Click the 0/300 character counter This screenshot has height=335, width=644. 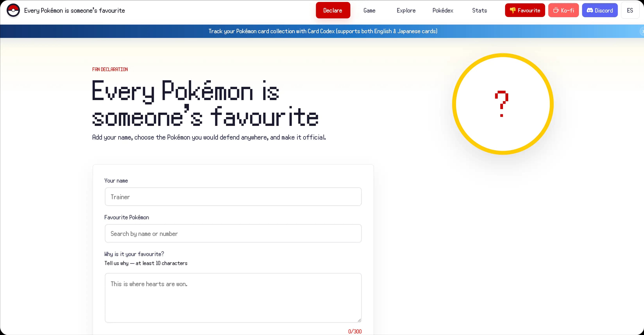click(x=355, y=331)
